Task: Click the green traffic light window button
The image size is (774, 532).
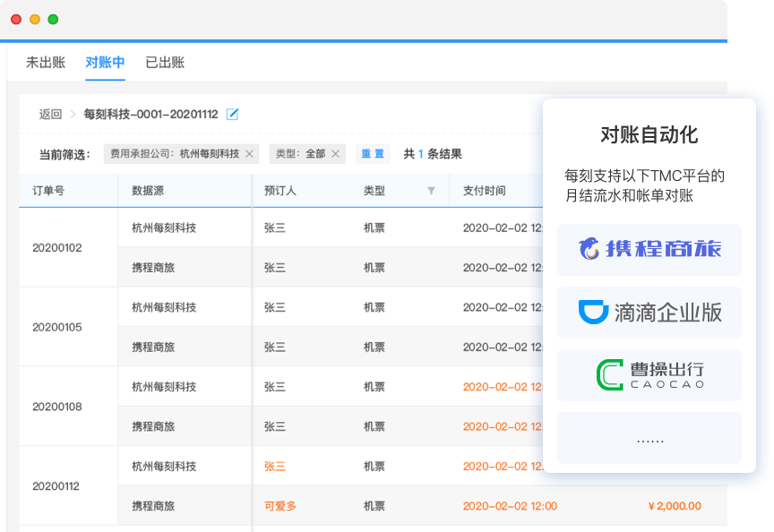Action: pos(54,18)
